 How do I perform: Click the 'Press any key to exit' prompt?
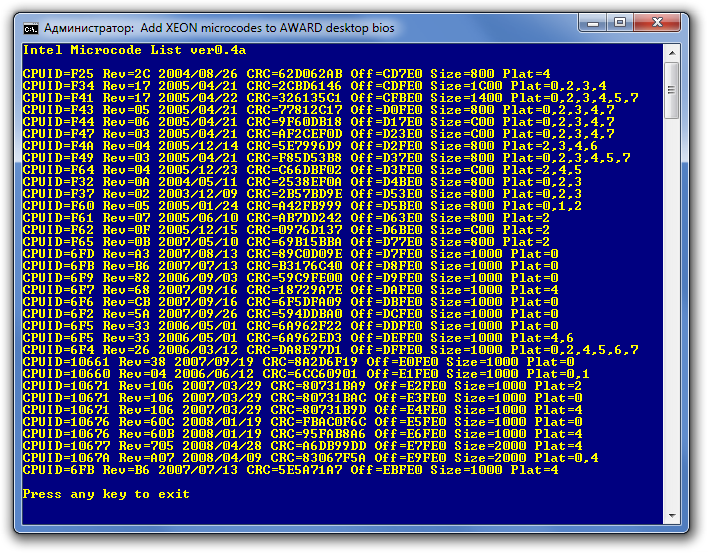tap(106, 494)
